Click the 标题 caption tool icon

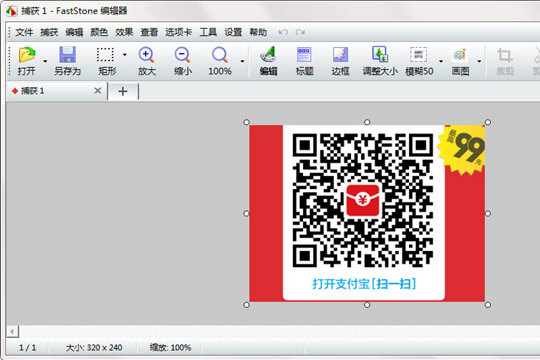[304, 55]
